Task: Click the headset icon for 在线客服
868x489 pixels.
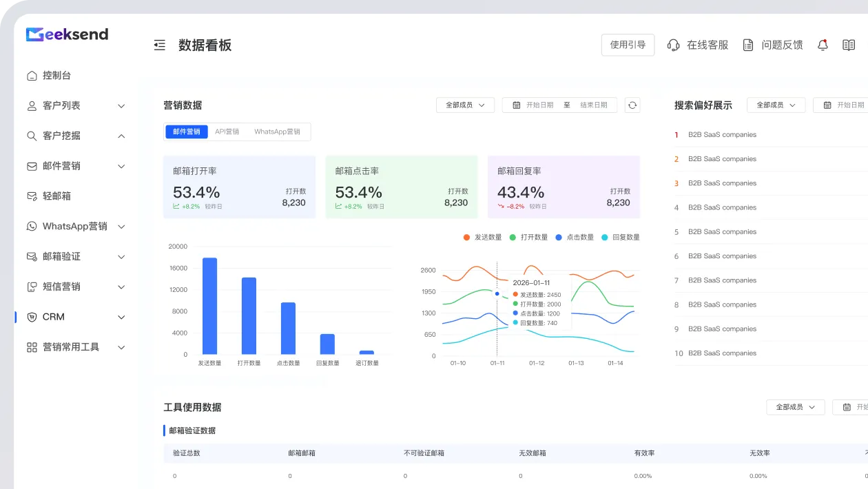Action: pyautogui.click(x=673, y=45)
